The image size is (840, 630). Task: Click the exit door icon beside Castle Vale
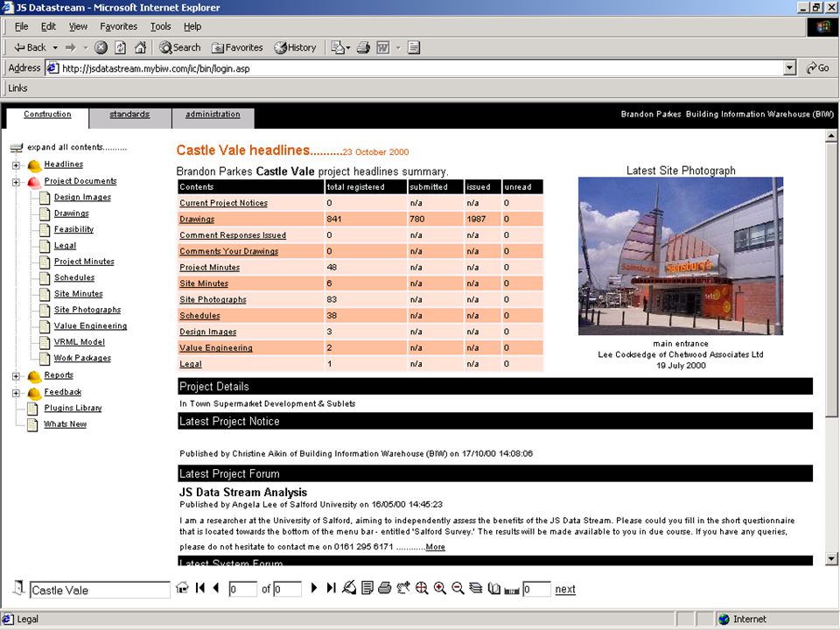(x=18, y=588)
